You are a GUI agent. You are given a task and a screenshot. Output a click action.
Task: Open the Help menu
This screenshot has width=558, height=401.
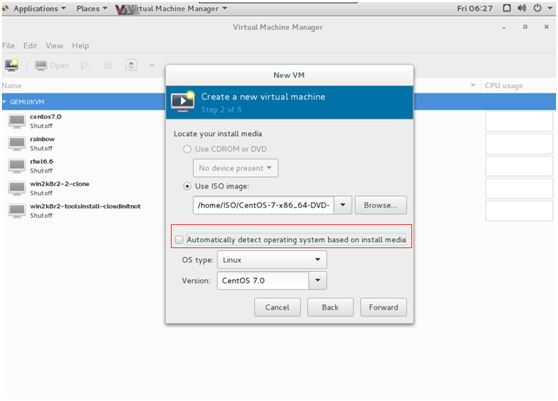[80, 46]
